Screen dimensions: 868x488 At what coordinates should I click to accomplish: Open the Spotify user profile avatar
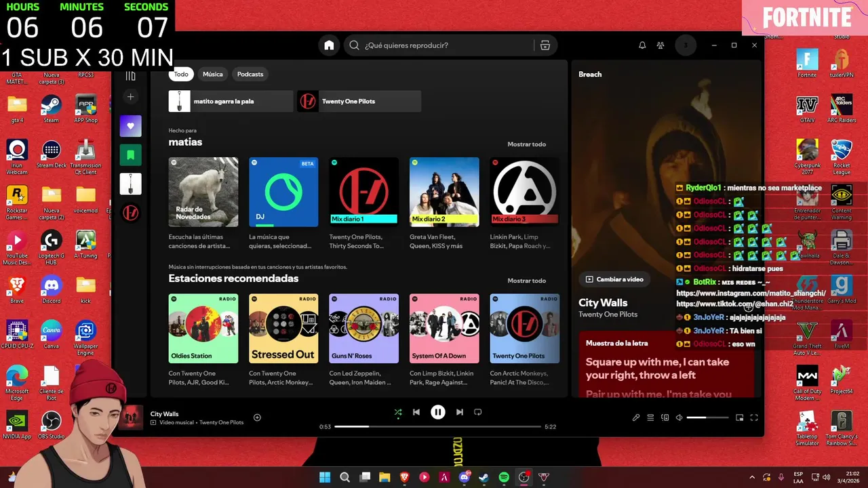click(686, 45)
